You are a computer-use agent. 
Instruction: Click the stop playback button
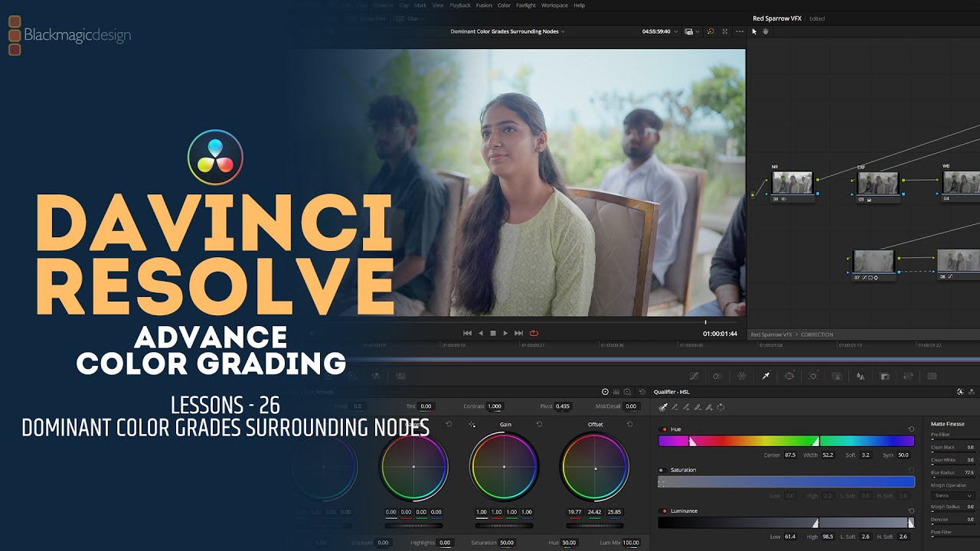(493, 333)
